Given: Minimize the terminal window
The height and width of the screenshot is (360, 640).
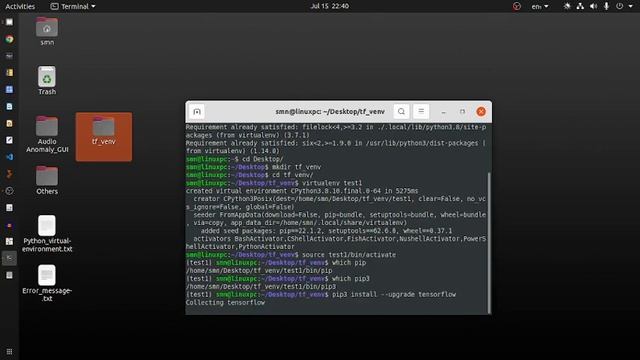Looking at the screenshot, I should (x=444, y=112).
